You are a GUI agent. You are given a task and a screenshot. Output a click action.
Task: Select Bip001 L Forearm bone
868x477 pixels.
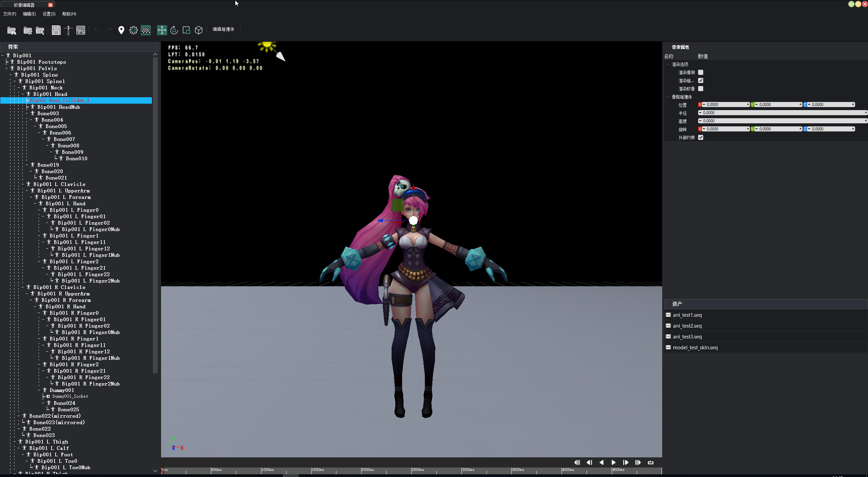[x=66, y=197]
